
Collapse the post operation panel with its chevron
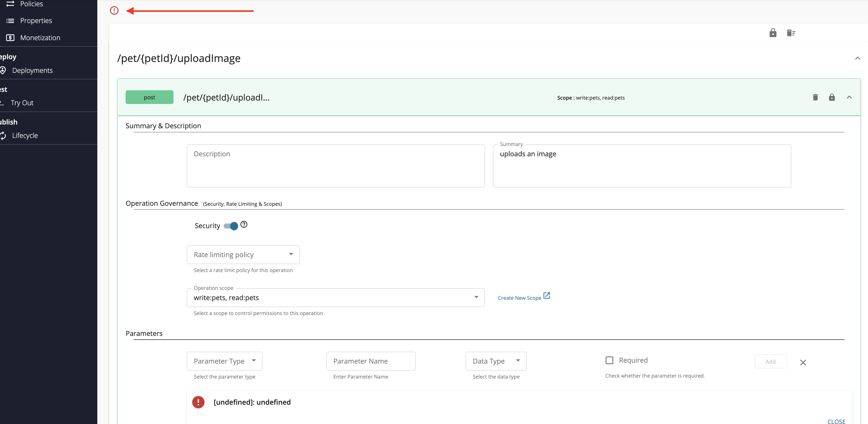point(849,97)
